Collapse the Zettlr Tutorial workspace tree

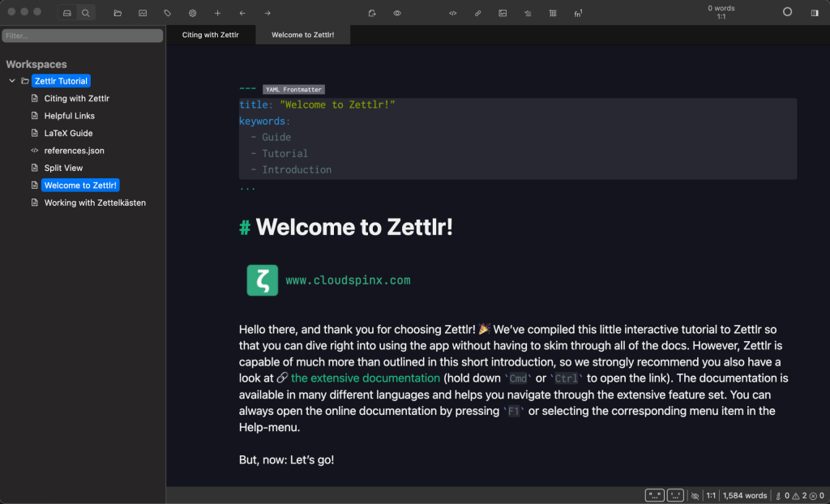[x=11, y=80]
